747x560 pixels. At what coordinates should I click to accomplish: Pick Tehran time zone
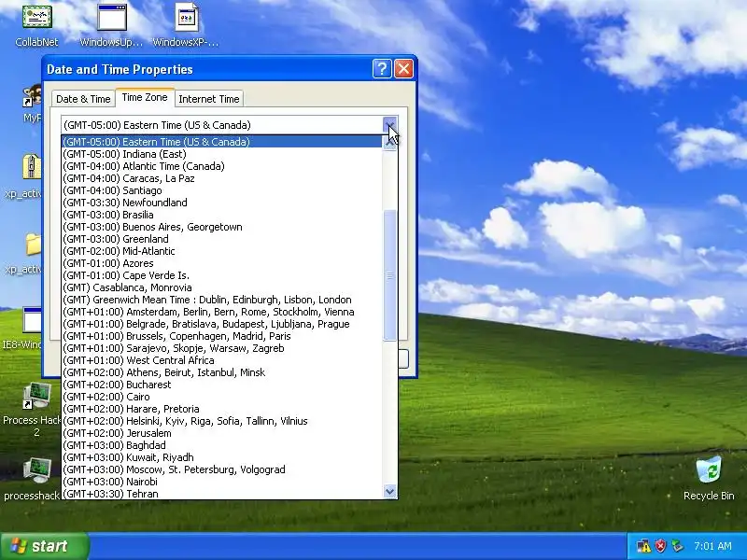point(222,494)
